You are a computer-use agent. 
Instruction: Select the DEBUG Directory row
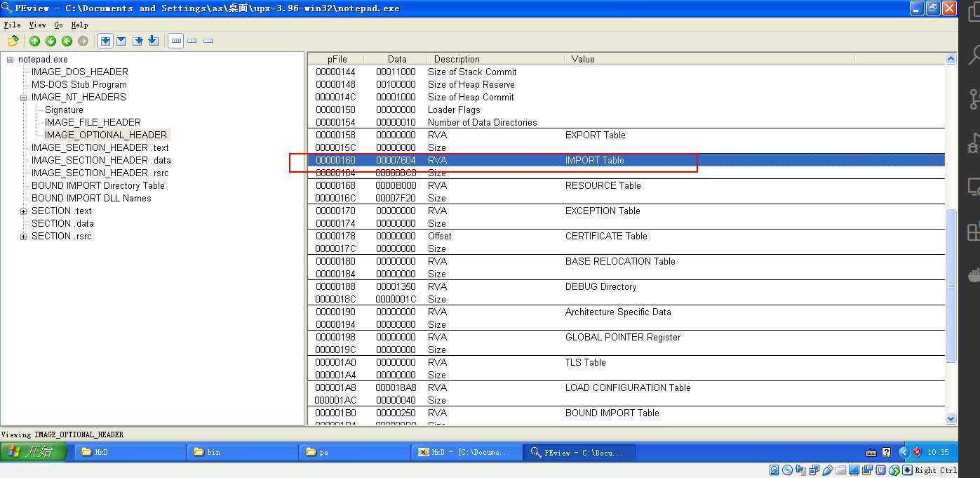pos(626,286)
